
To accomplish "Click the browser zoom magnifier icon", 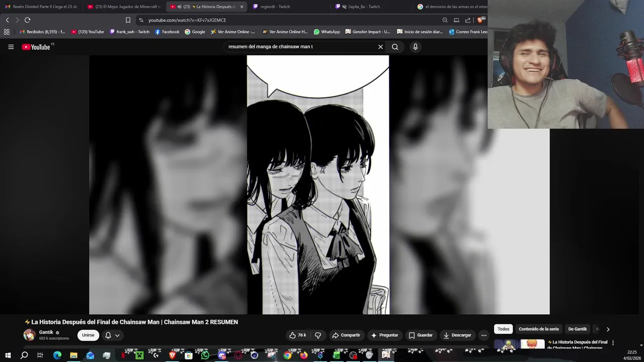I will tap(445, 20).
